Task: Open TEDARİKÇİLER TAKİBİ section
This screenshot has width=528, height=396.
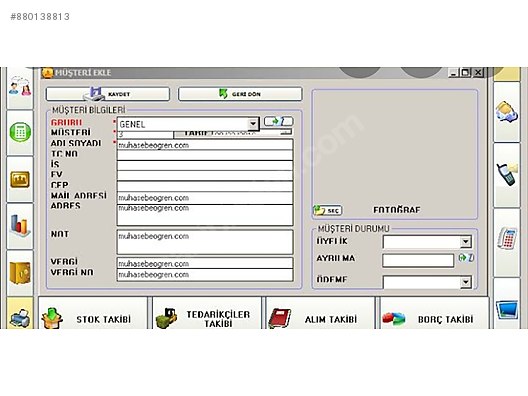Action: [207, 313]
